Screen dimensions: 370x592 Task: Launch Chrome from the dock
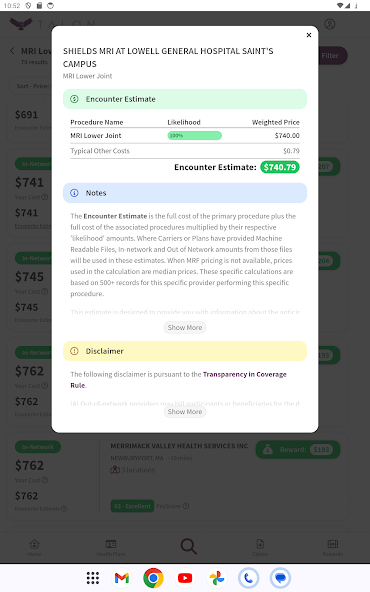click(x=153, y=578)
